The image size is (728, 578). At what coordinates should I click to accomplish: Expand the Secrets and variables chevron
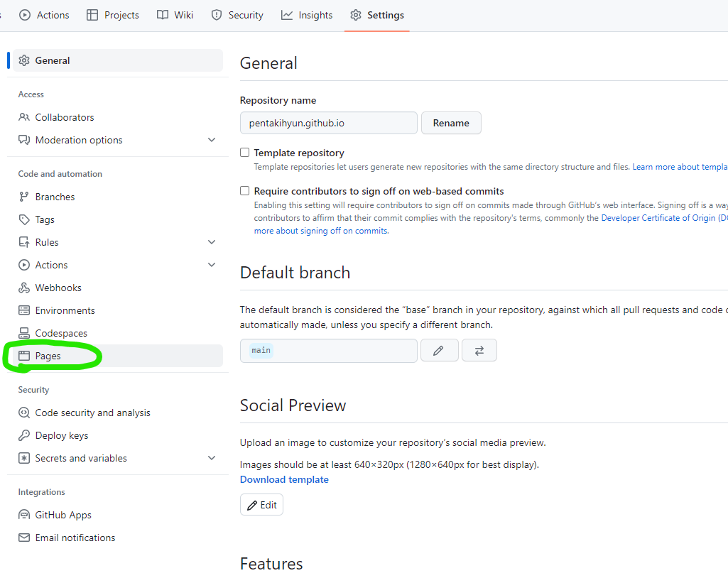212,458
